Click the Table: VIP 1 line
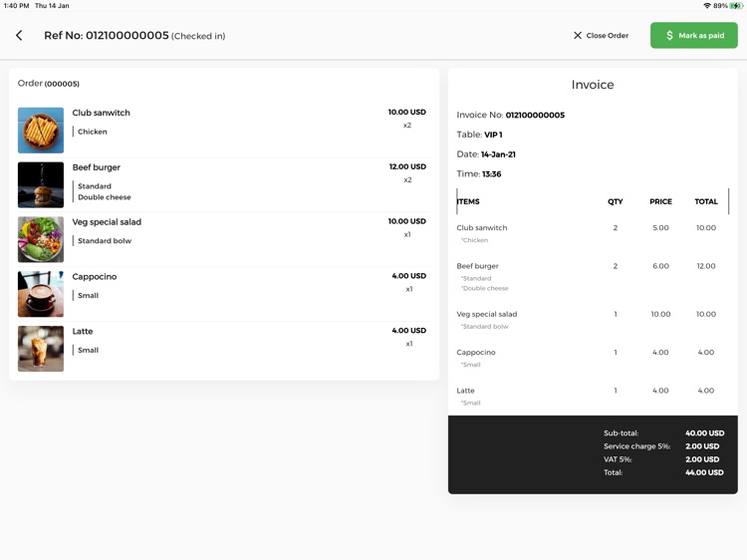This screenshot has height=560, width=747. tap(479, 135)
